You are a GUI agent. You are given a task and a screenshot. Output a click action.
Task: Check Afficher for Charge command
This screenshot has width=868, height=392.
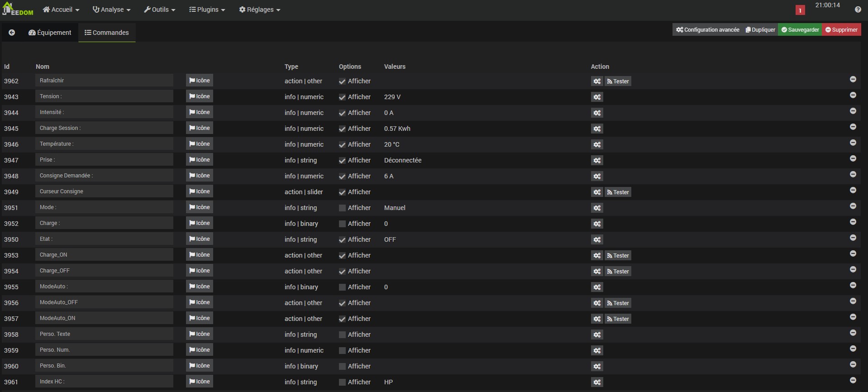coord(342,224)
